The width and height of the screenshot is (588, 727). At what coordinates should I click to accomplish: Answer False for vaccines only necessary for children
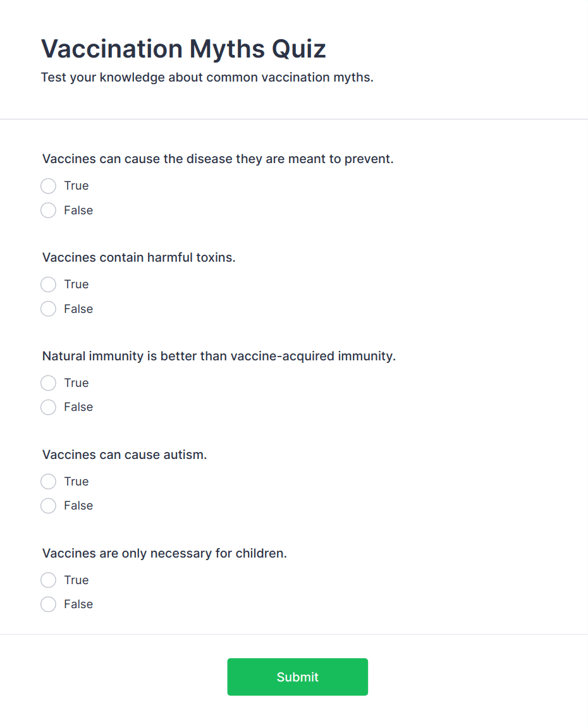tap(48, 604)
